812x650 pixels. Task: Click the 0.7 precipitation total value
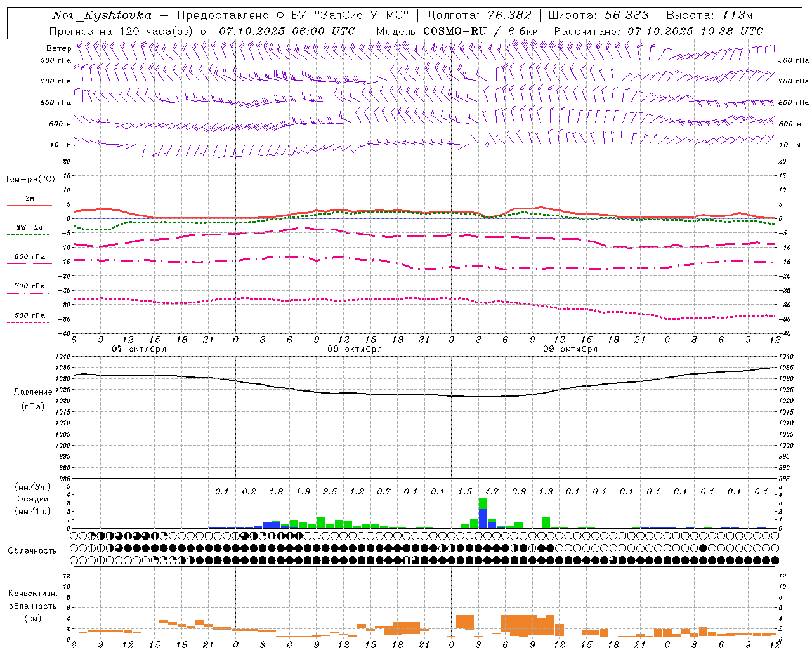384,492
